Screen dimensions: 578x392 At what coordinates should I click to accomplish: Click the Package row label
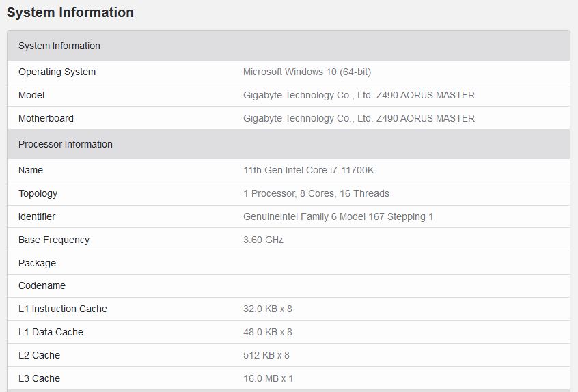point(37,263)
